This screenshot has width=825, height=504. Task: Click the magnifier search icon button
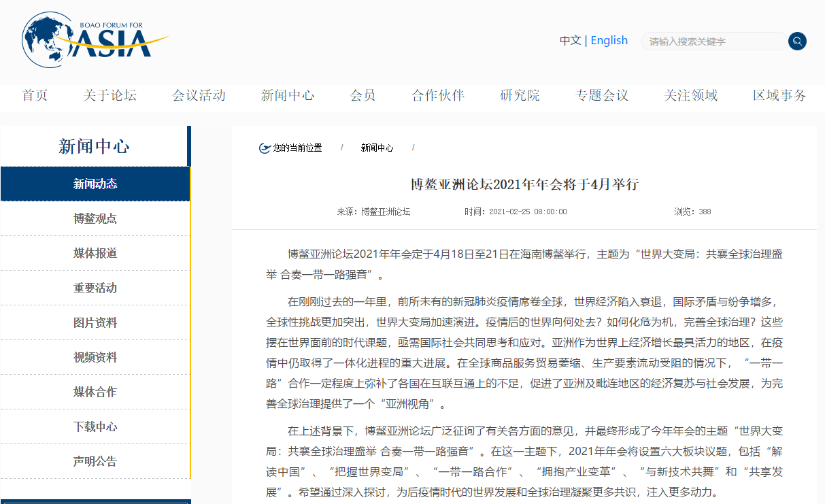[x=797, y=41]
